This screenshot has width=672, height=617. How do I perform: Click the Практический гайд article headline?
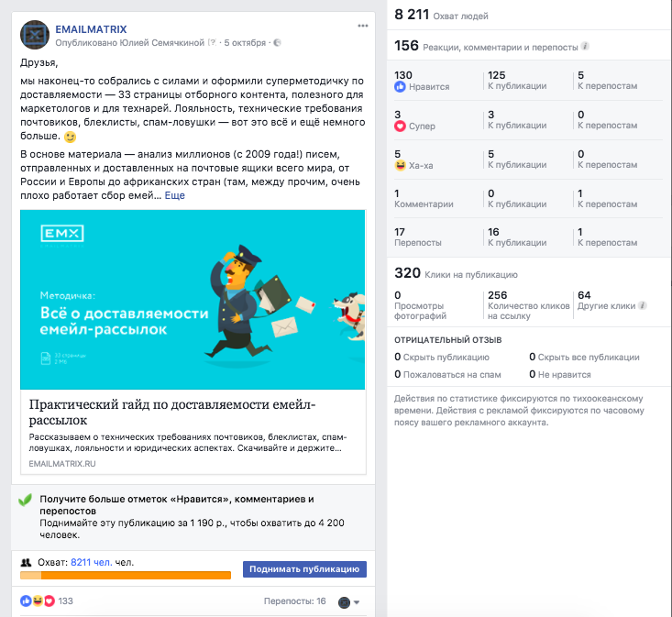(x=172, y=412)
